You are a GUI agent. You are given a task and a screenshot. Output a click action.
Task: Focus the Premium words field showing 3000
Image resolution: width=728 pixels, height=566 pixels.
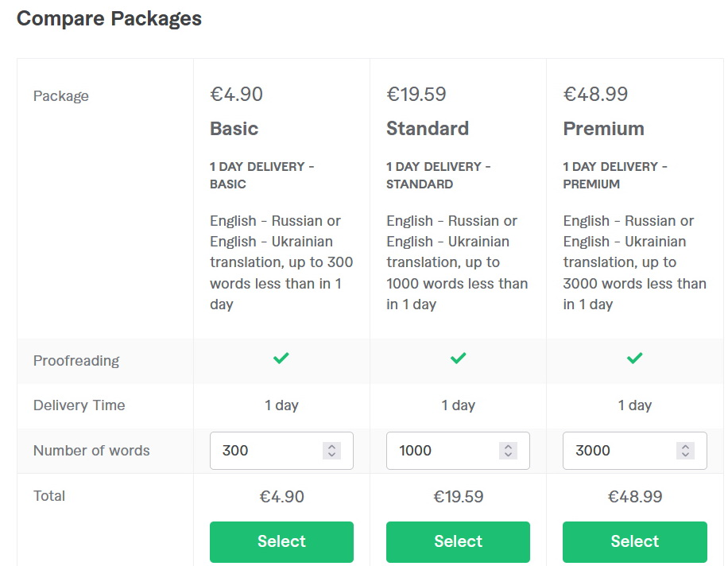point(635,451)
